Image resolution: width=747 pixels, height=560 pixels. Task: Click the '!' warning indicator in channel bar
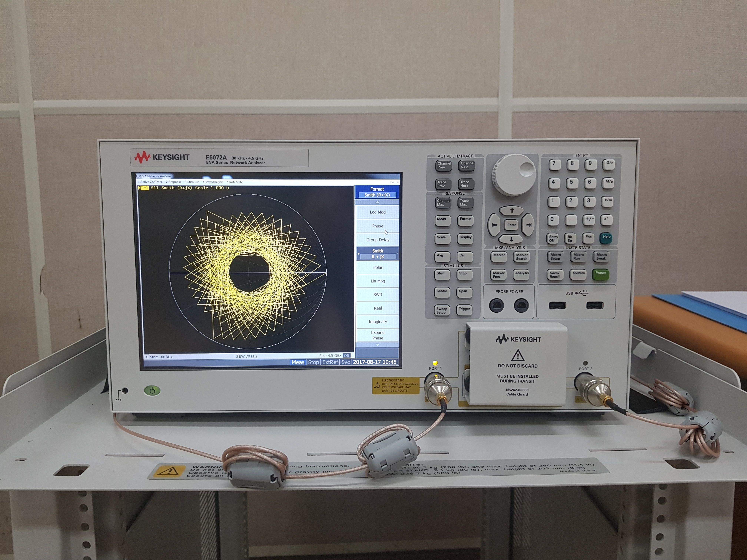[x=353, y=355]
